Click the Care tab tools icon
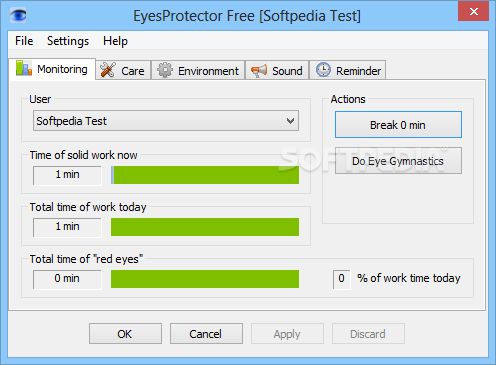 point(108,70)
